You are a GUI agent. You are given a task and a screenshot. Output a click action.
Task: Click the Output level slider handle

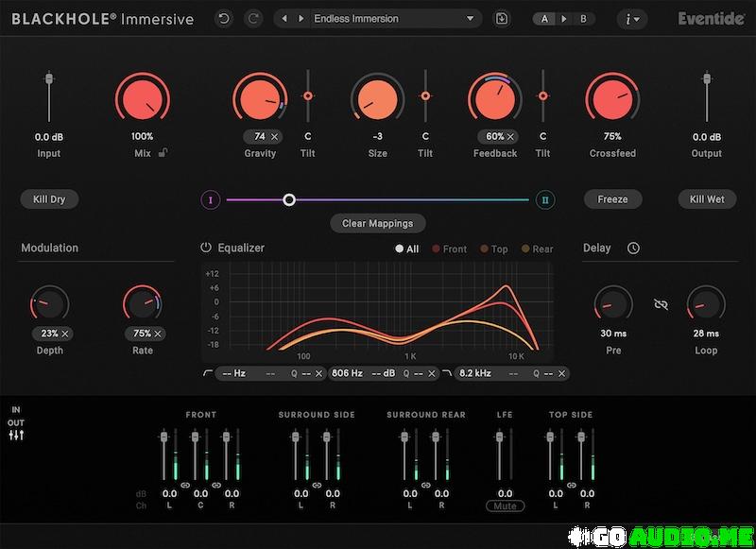707,78
